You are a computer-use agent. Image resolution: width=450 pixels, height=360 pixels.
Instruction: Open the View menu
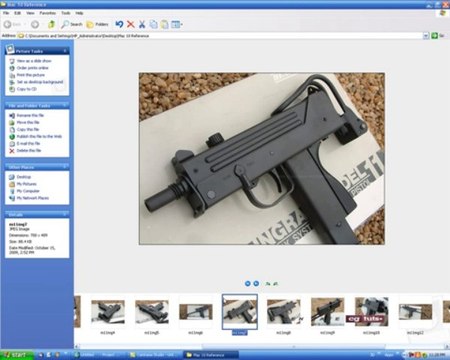coord(30,13)
